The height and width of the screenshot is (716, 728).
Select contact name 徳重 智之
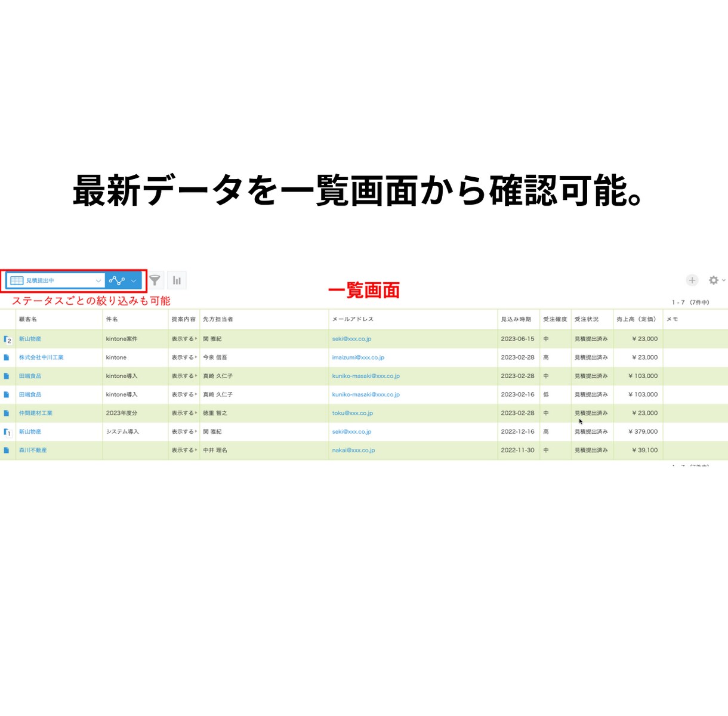(215, 413)
